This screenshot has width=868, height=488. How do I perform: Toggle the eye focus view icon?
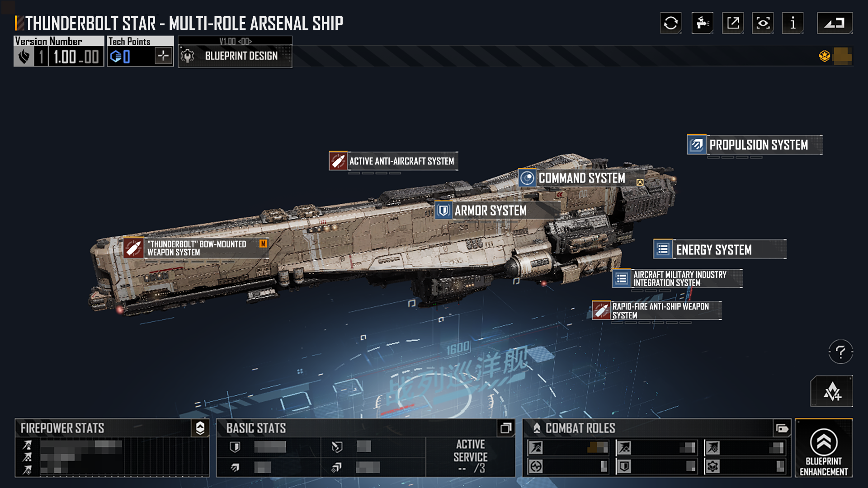(763, 23)
